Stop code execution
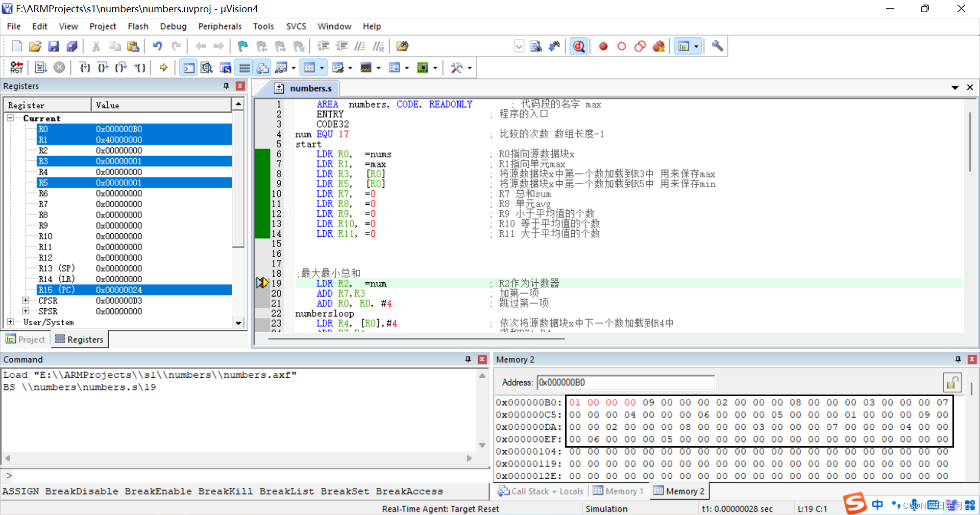Screen dimensions: 980x515 tap(60, 67)
